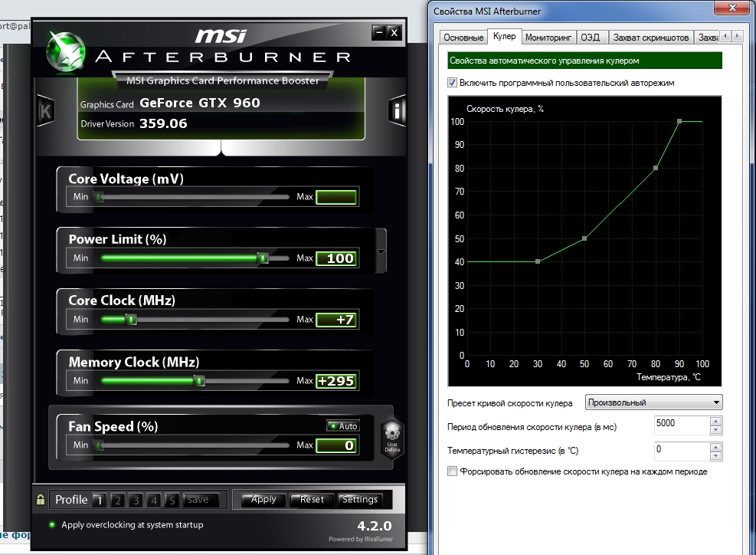Click the Memory Clock slider handle
756x555 pixels.
click(200, 381)
